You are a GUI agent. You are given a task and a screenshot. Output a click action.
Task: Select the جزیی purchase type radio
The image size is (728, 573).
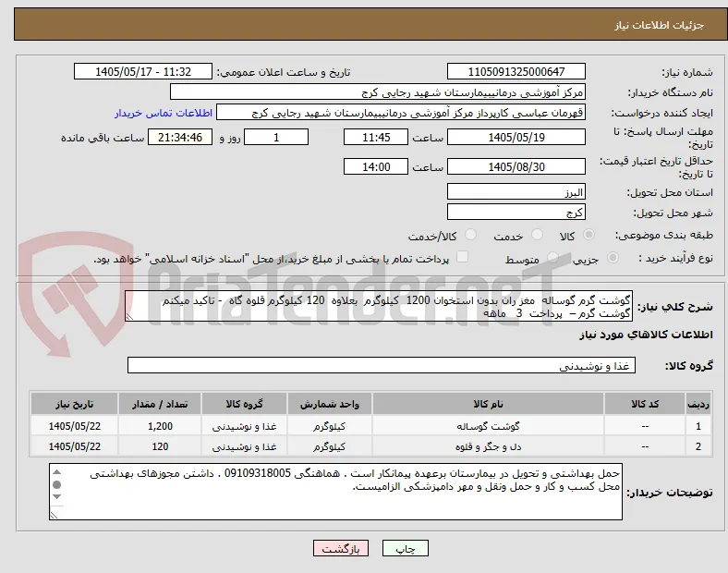[x=613, y=258]
